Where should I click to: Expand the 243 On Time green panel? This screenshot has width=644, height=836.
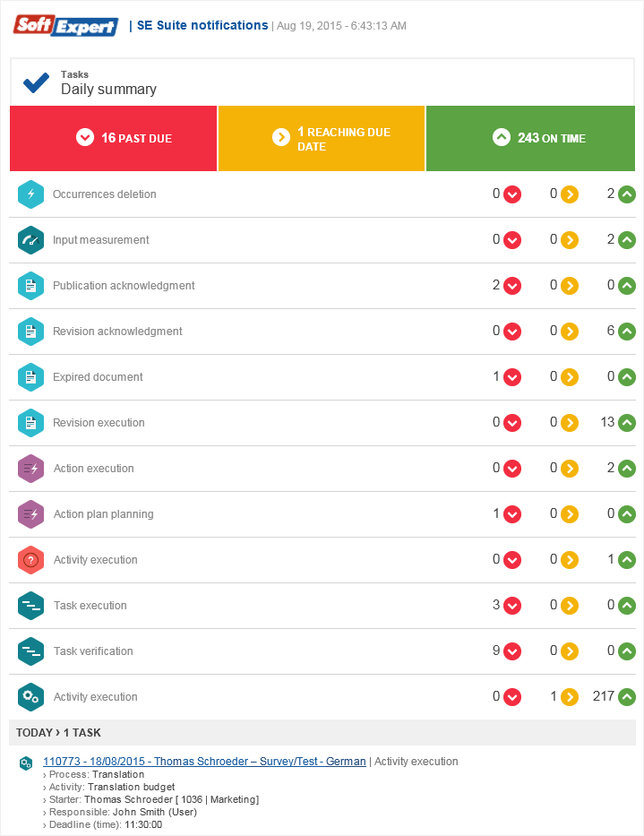tap(530, 139)
